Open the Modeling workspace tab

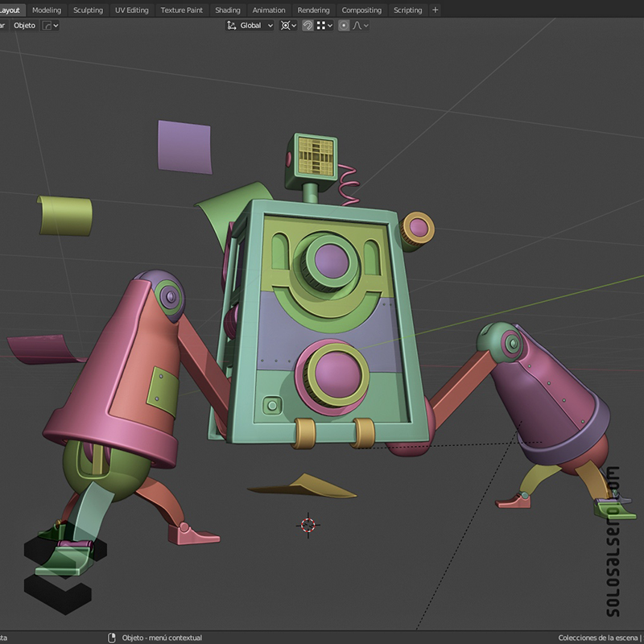click(47, 10)
